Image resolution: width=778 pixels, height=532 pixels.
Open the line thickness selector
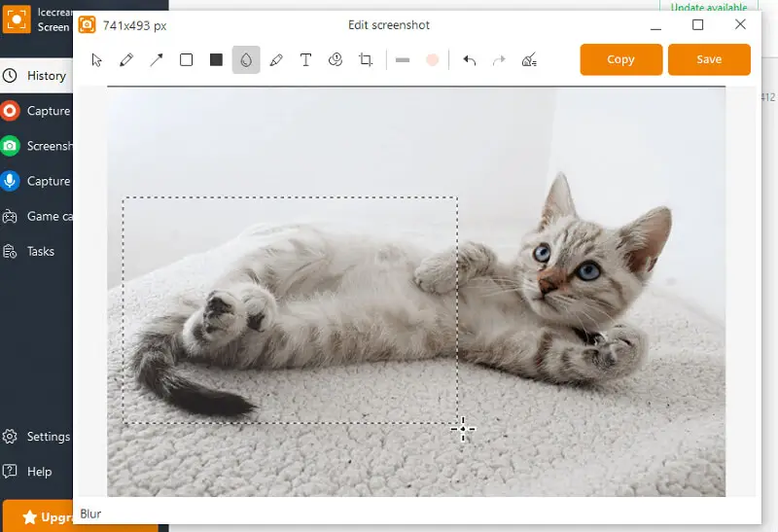403,60
